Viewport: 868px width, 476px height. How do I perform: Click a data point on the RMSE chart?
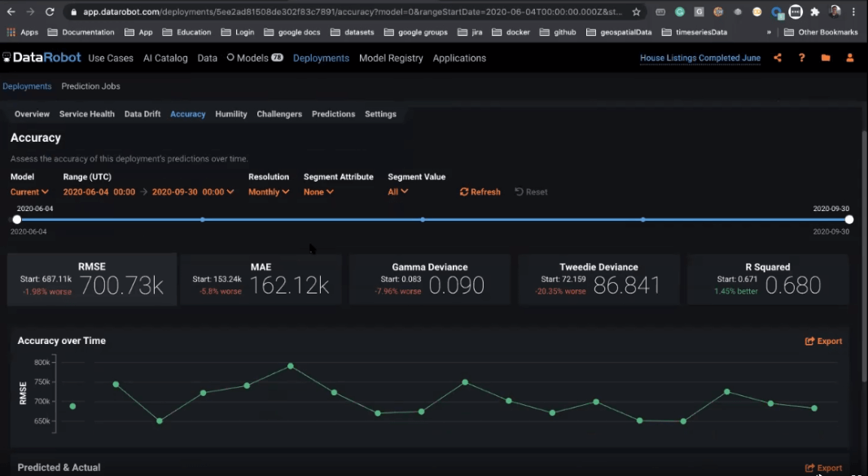click(x=290, y=367)
